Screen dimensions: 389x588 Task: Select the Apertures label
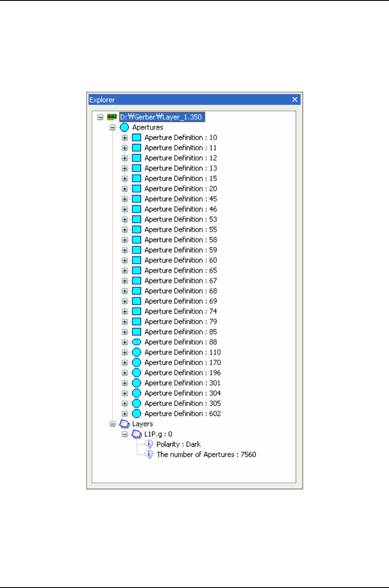(147, 127)
